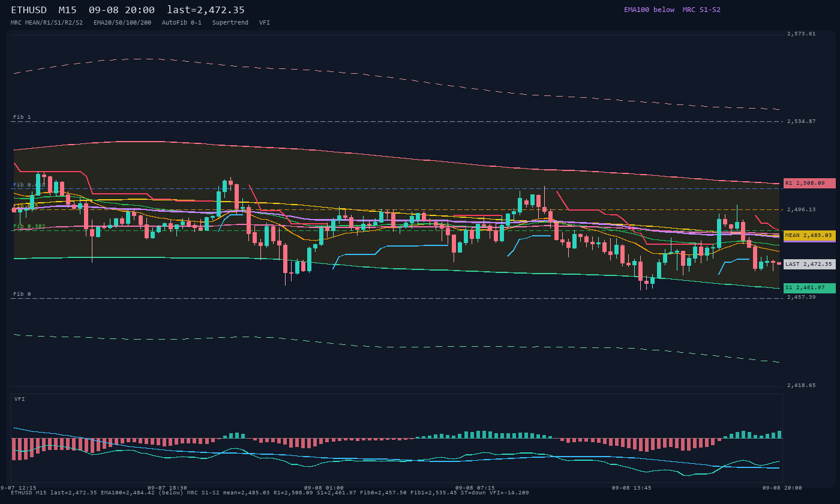
Task: Click VFI in the top legend row
Action: (x=265, y=23)
